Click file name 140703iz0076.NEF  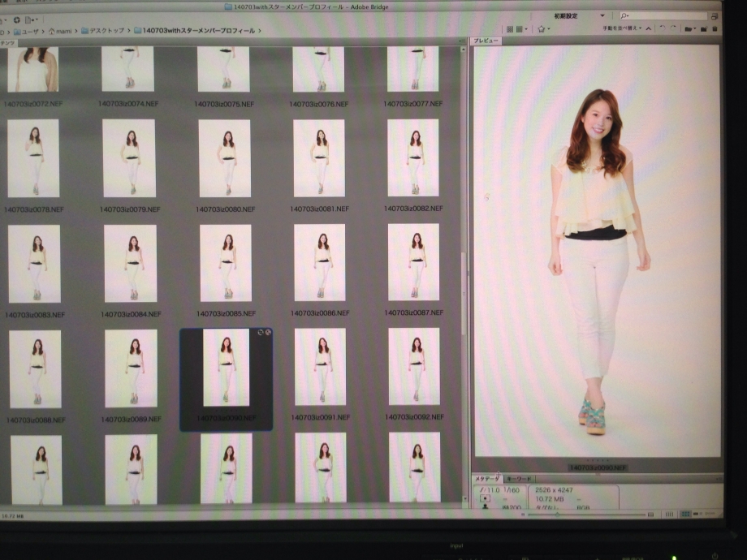tap(319, 104)
